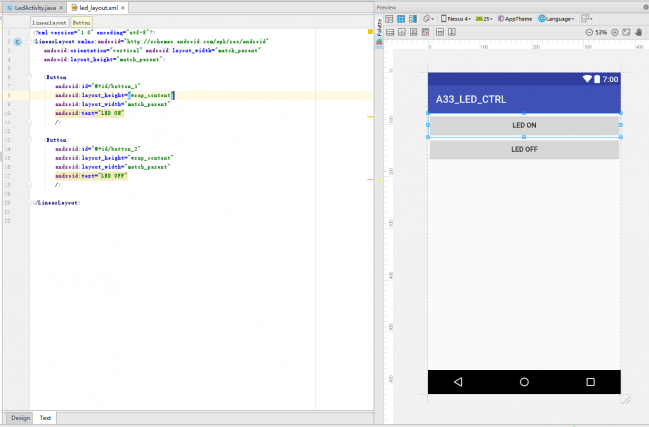This screenshot has height=427, width=649.
Task: Toggle layout width icon with horizontal arrows
Action: coord(440,32)
